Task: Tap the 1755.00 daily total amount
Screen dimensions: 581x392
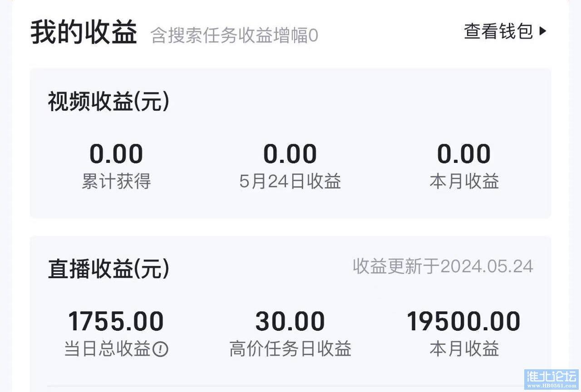Action: (x=116, y=321)
